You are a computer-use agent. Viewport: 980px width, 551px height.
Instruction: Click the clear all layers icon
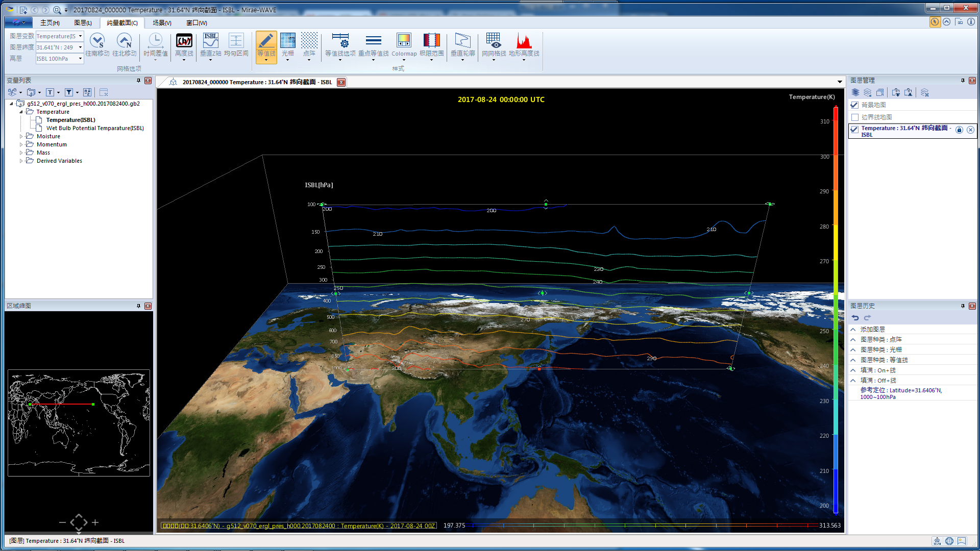924,92
